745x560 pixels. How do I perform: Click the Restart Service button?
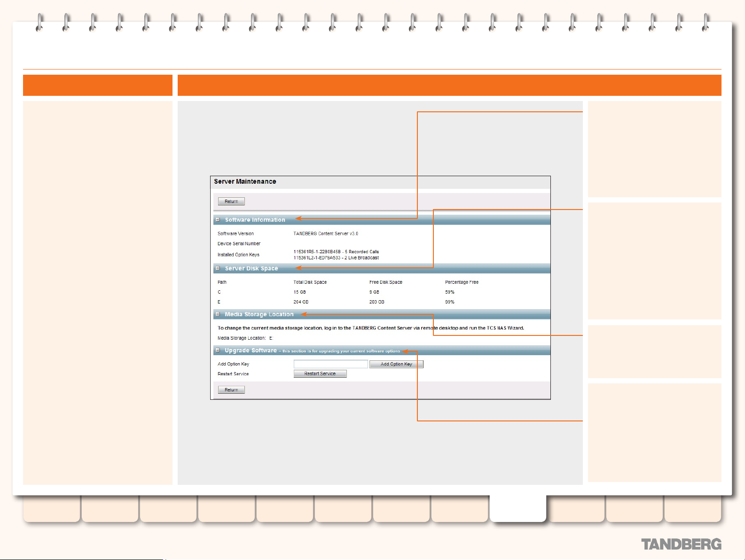click(320, 374)
